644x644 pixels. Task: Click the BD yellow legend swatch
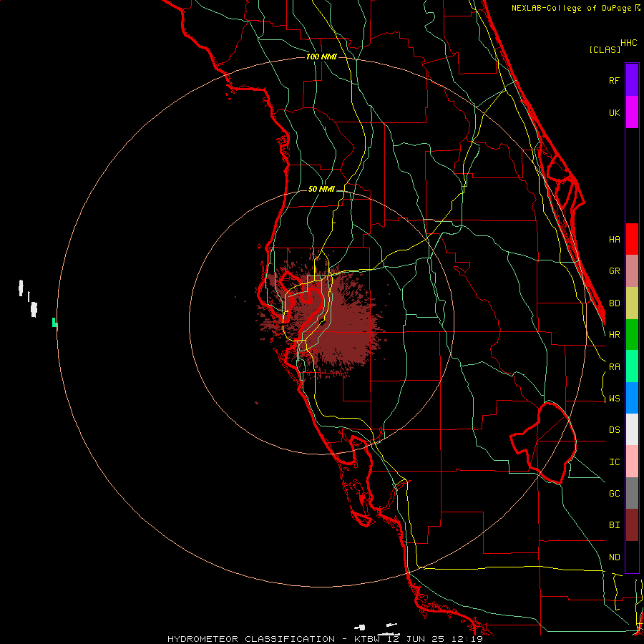click(632, 303)
